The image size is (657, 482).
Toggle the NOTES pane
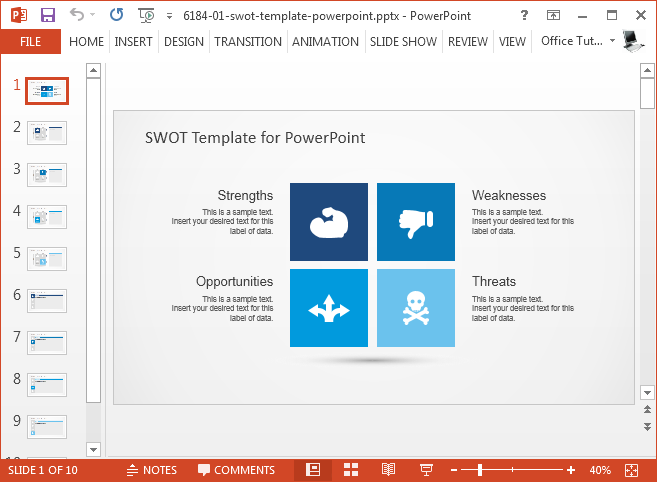pyautogui.click(x=152, y=470)
